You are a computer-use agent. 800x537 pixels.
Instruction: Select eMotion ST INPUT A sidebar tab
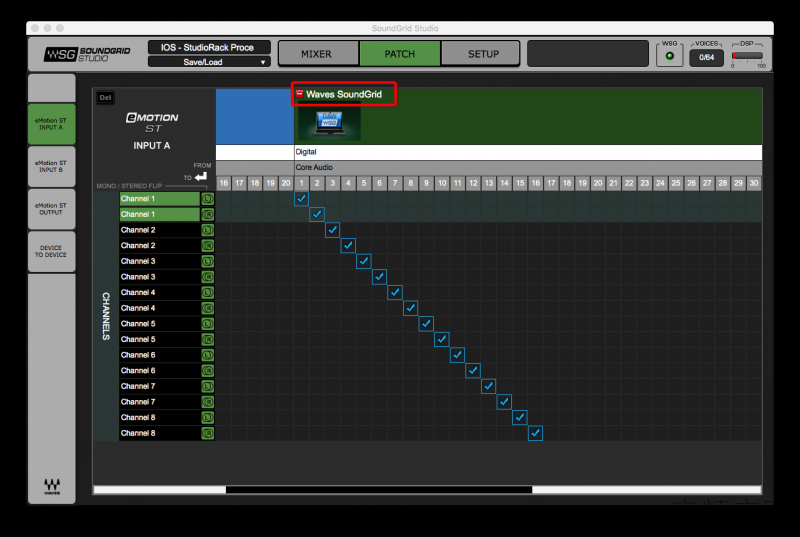(x=52, y=124)
